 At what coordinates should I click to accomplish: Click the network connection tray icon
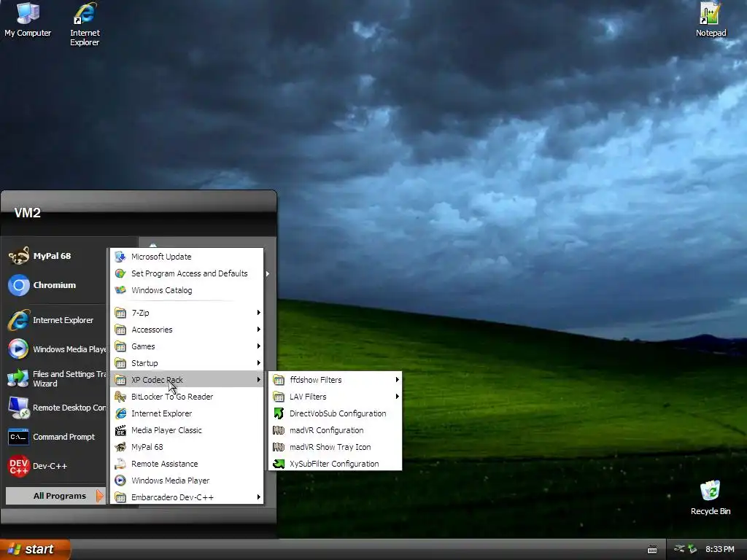point(679,548)
